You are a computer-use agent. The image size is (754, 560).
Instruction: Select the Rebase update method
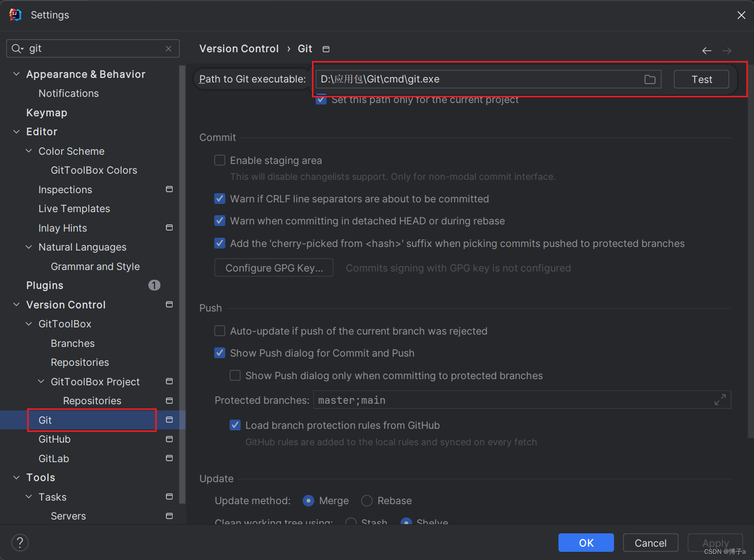click(x=367, y=501)
